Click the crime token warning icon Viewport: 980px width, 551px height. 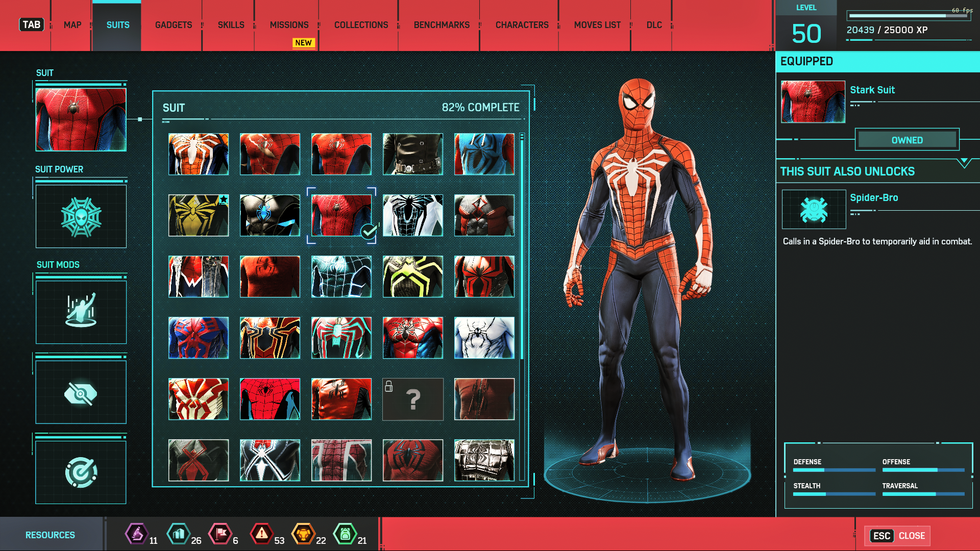point(261,534)
